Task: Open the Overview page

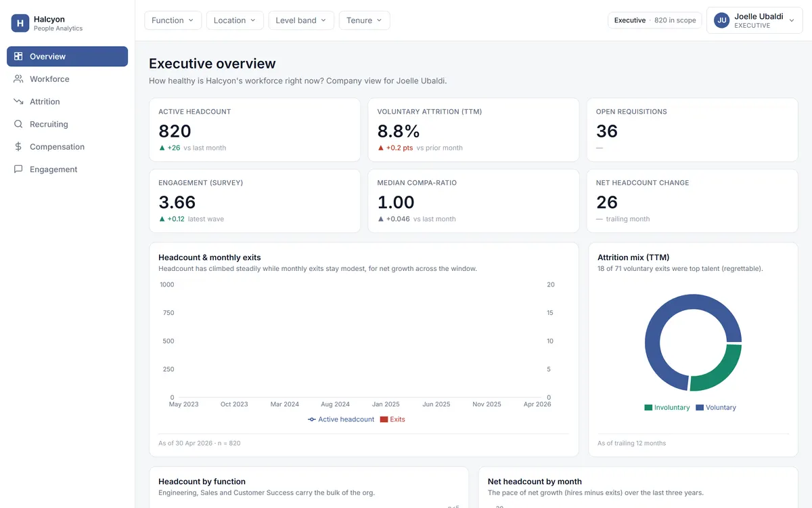Action: tap(67, 56)
